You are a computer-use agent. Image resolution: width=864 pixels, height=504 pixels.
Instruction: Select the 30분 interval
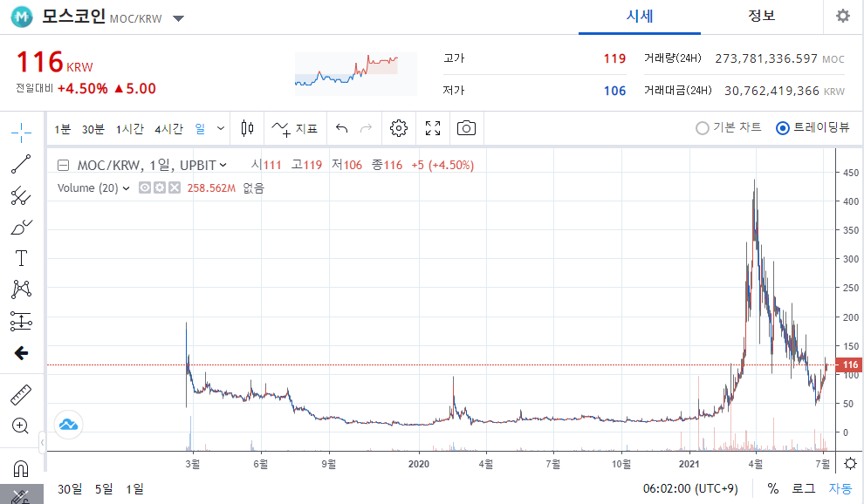(x=93, y=129)
